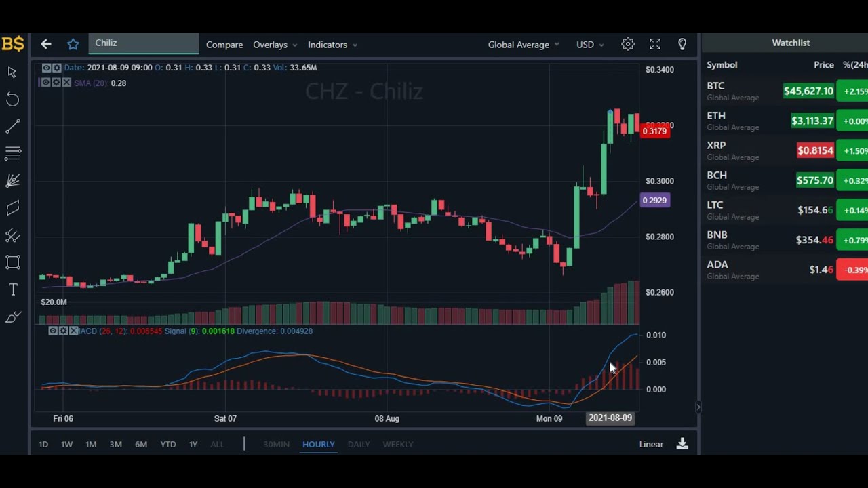This screenshot has width=868, height=488.
Task: Download the chart image
Action: click(x=682, y=444)
